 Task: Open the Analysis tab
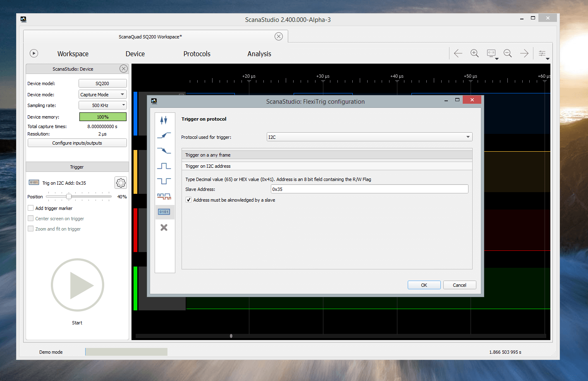click(259, 54)
